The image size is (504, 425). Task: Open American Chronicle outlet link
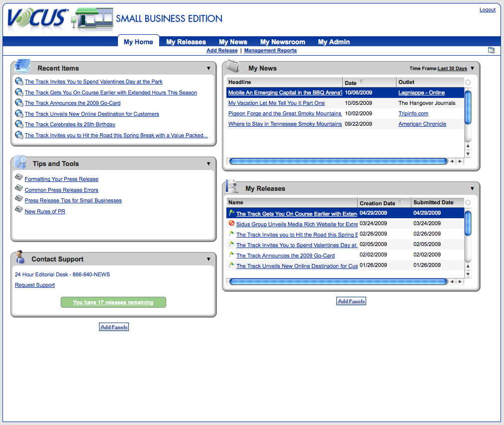(x=422, y=124)
